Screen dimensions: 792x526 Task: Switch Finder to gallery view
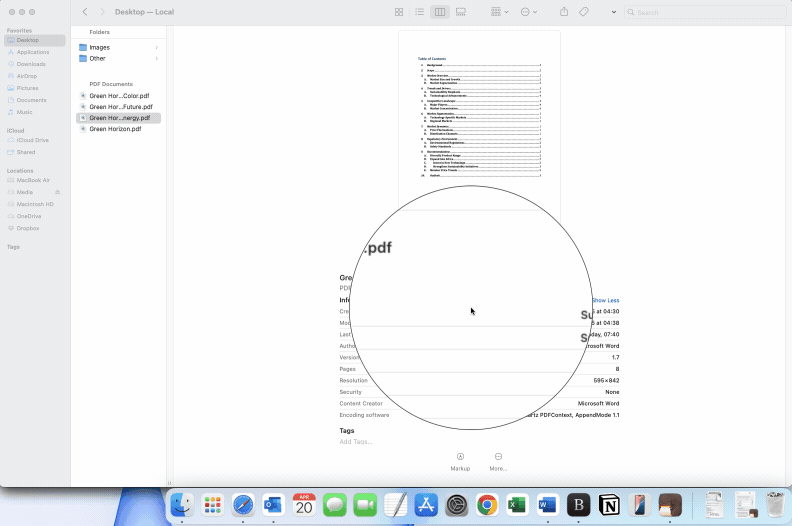coord(461,12)
